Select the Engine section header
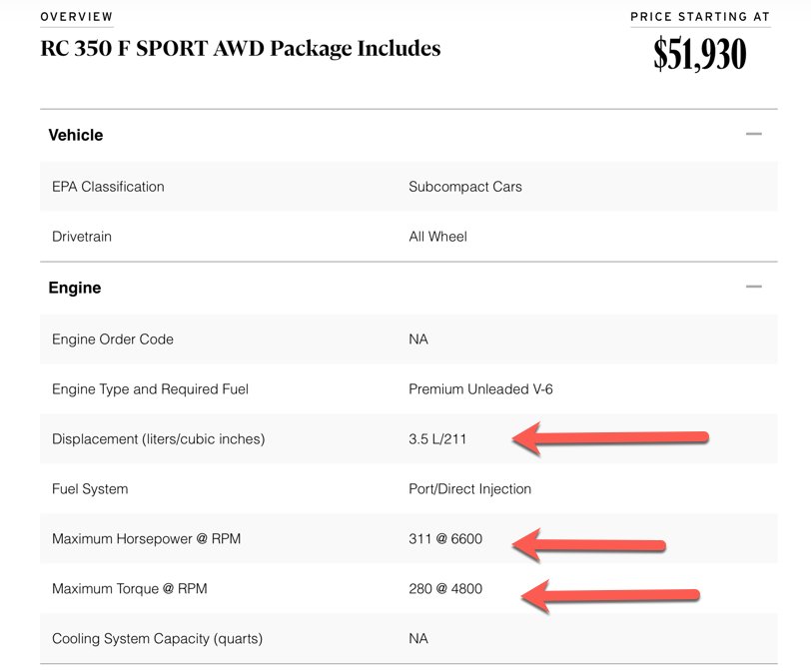Viewport: 811px width, 672px height. coord(75,288)
